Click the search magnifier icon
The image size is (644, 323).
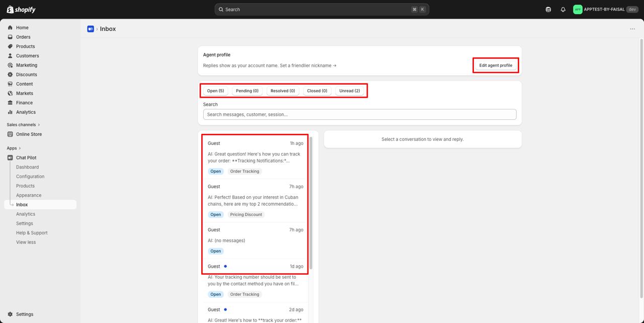coord(221,10)
